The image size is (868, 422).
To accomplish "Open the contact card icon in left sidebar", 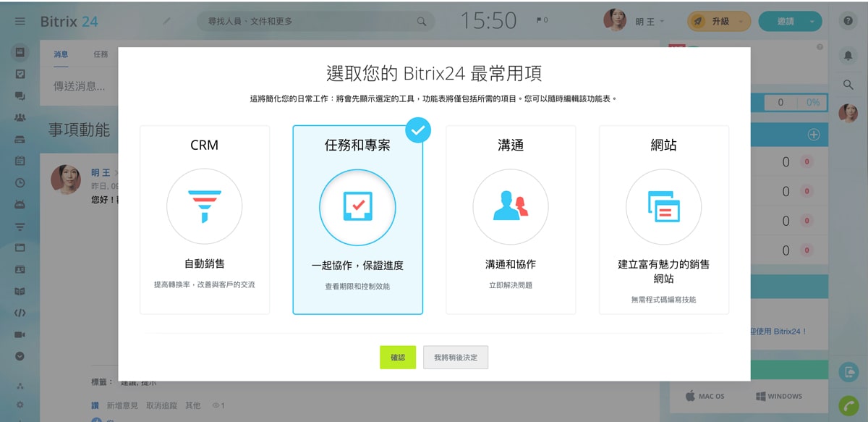I will click(x=20, y=269).
